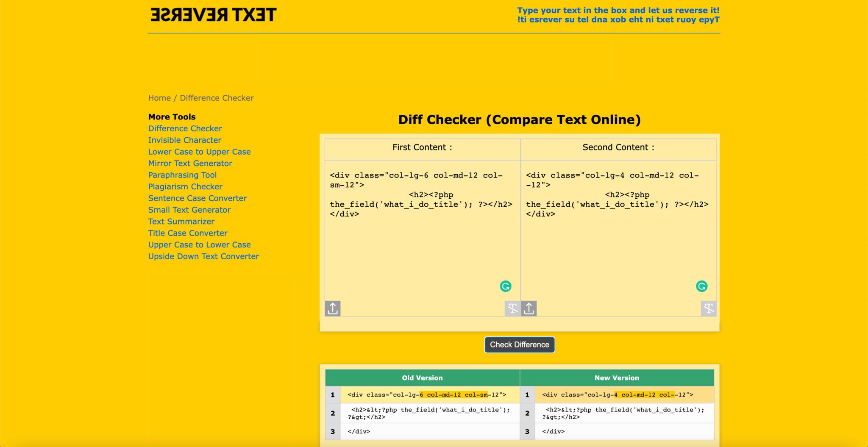Open the Sentence Case Converter link
The image size is (868, 447).
[198, 198]
